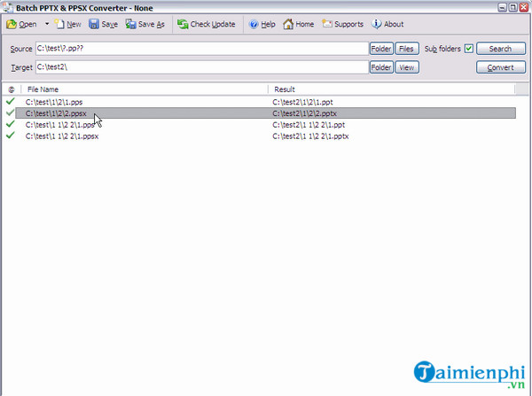Browse Source with Folder button

pos(381,49)
